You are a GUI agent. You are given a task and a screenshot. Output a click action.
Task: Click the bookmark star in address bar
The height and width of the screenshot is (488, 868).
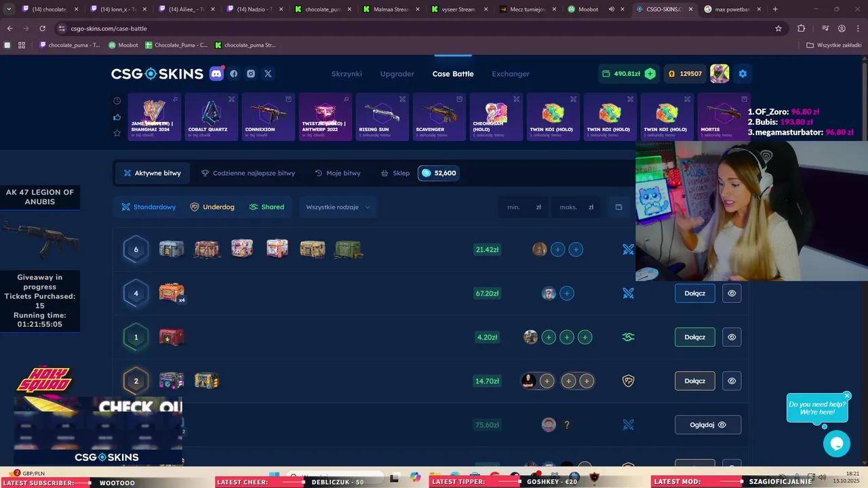pyautogui.click(x=778, y=28)
